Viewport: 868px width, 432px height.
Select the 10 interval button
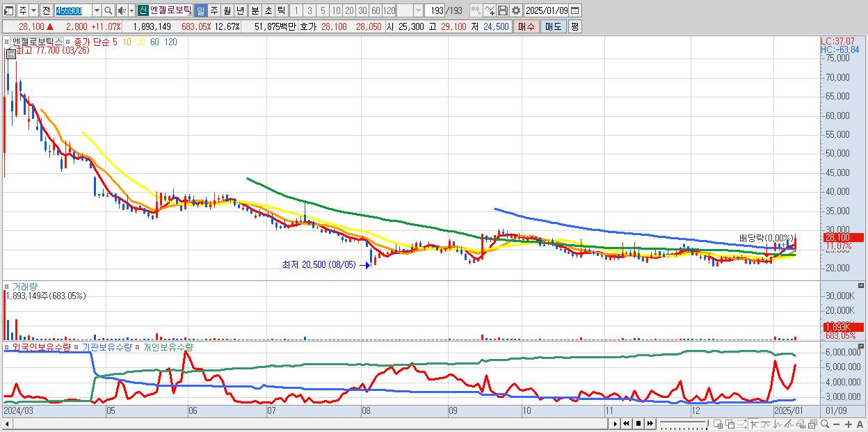pos(335,10)
